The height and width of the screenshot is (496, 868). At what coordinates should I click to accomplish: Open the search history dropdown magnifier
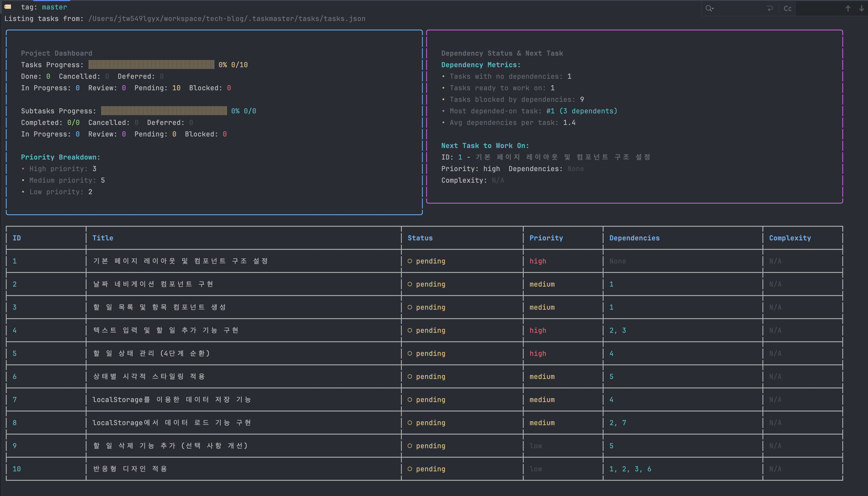click(710, 8)
